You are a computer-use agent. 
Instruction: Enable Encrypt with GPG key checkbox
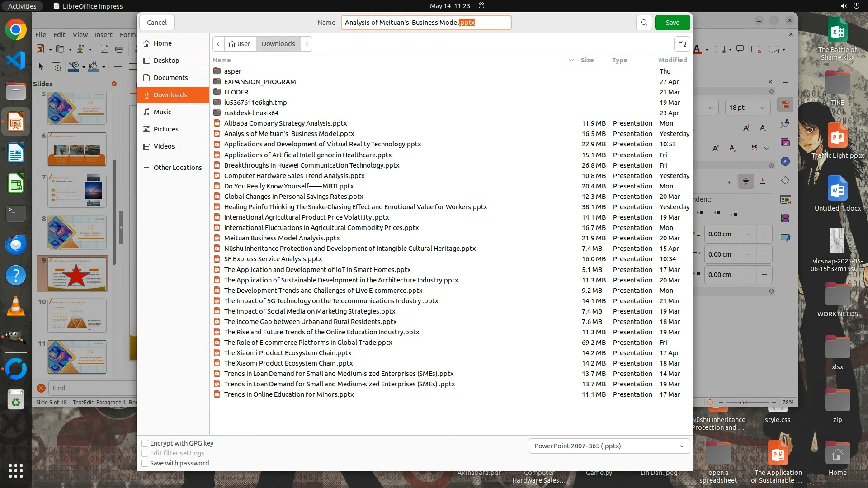click(x=145, y=443)
